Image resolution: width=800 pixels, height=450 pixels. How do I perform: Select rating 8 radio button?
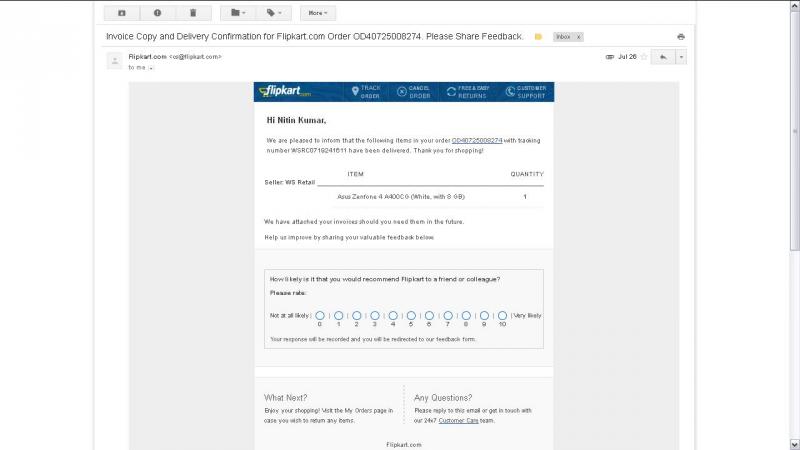tap(466, 316)
